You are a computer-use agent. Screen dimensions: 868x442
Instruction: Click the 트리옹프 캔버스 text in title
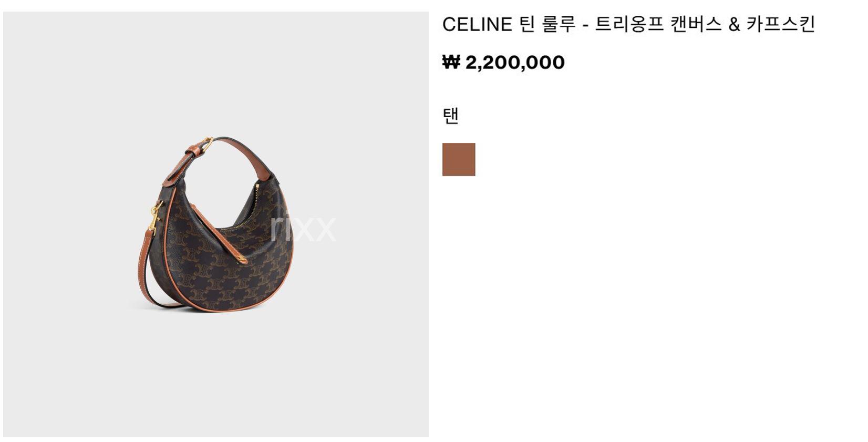(659, 24)
